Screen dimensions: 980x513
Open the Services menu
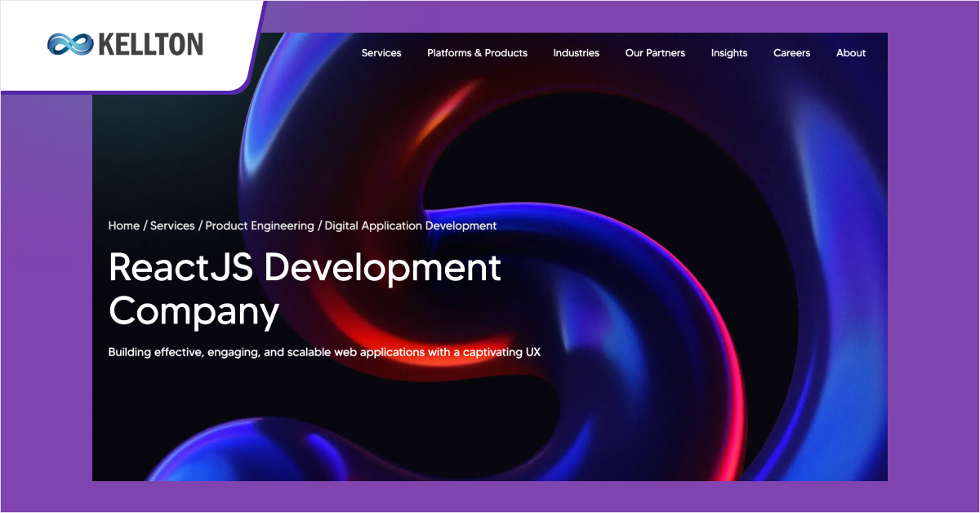pyautogui.click(x=381, y=53)
